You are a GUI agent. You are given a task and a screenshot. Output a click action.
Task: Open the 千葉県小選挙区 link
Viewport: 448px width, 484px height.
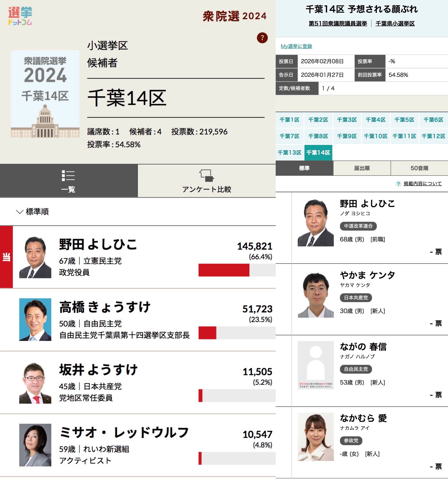click(x=395, y=23)
